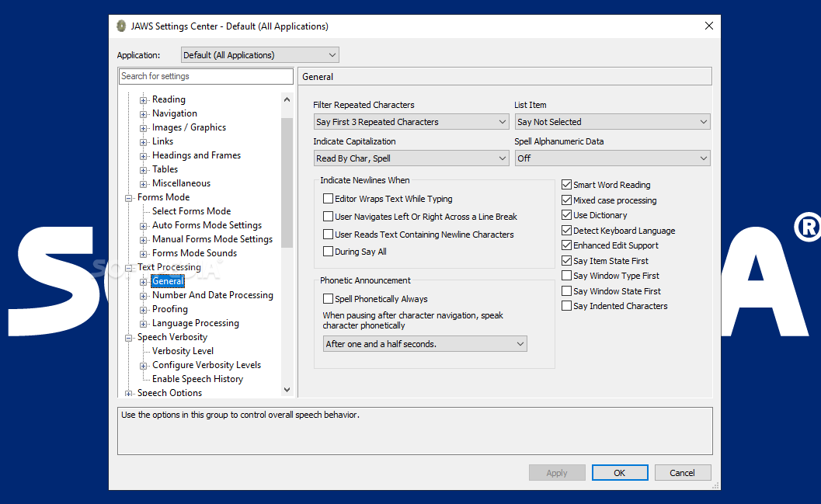Viewport: 821px width, 504px height.
Task: Select the Links tree item
Action: tap(163, 141)
